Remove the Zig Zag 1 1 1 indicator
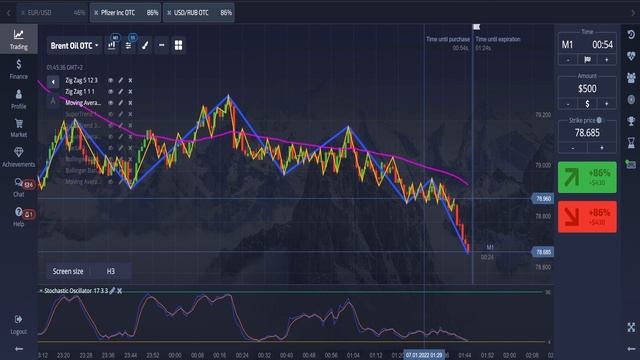 (x=130, y=91)
